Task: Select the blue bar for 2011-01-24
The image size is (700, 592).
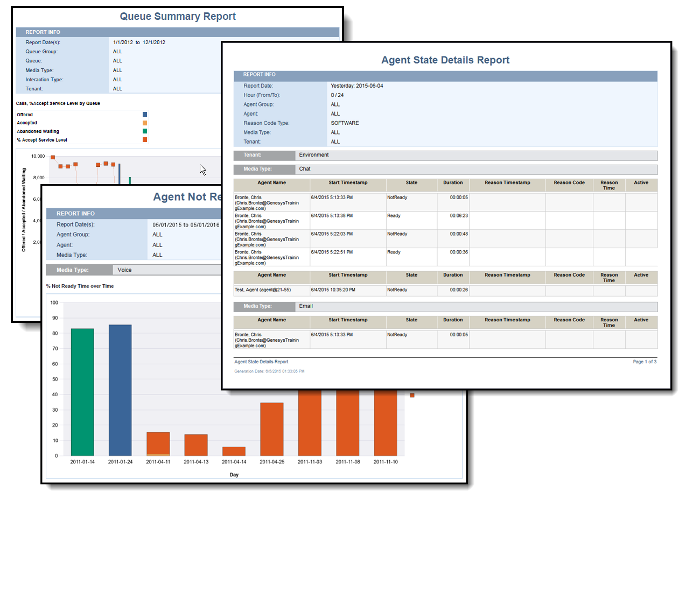Action: [x=120, y=390]
